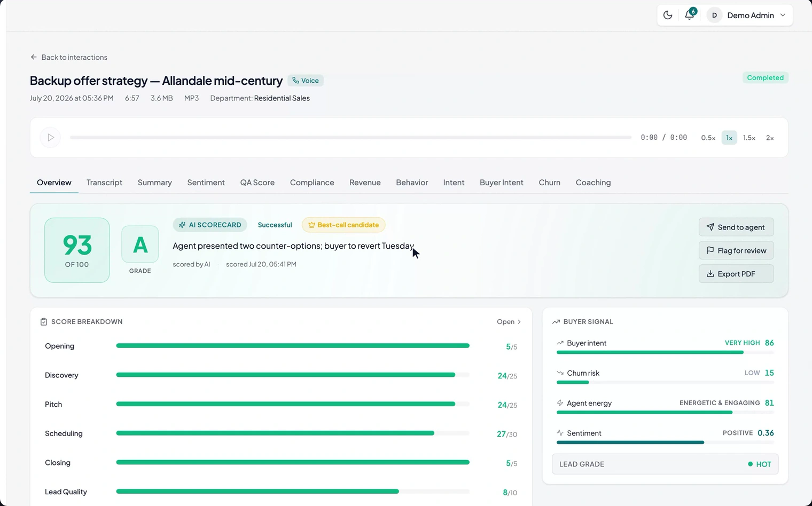The image size is (812, 506).
Task: Click the Discovery score bar
Action: point(293,375)
